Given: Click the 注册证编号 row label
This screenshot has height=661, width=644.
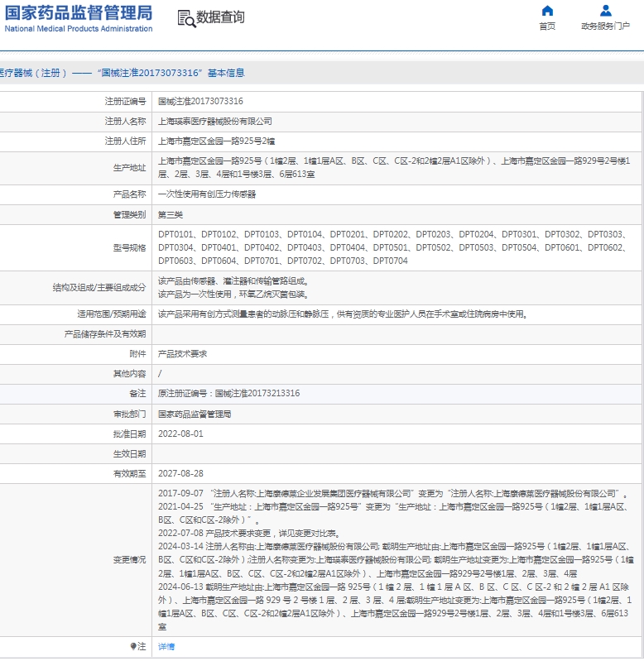Looking at the screenshot, I should [x=125, y=101].
